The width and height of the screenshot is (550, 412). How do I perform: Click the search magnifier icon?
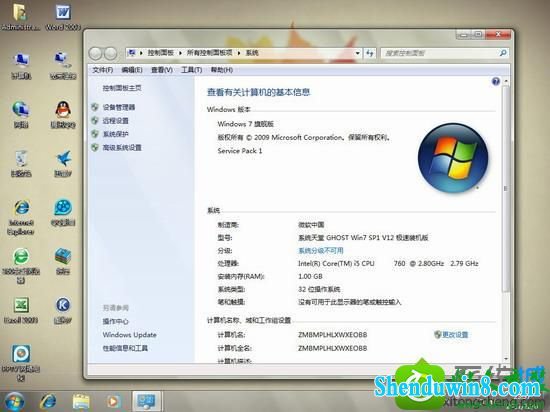tap(503, 53)
